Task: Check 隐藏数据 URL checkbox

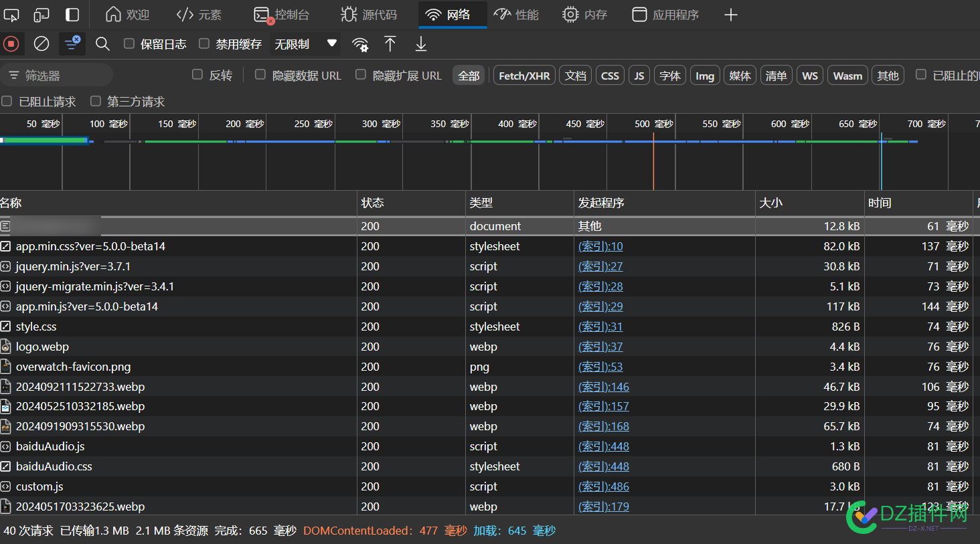Action: pyautogui.click(x=260, y=74)
